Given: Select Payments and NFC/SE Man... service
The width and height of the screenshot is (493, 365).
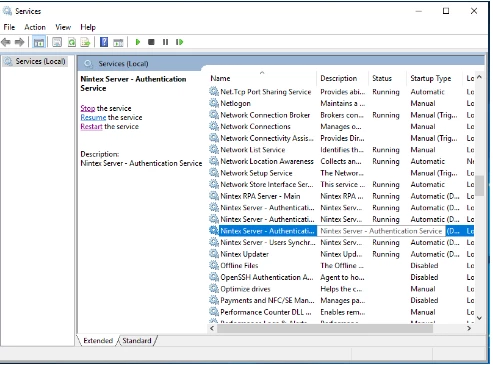Looking at the screenshot, I should [267, 300].
